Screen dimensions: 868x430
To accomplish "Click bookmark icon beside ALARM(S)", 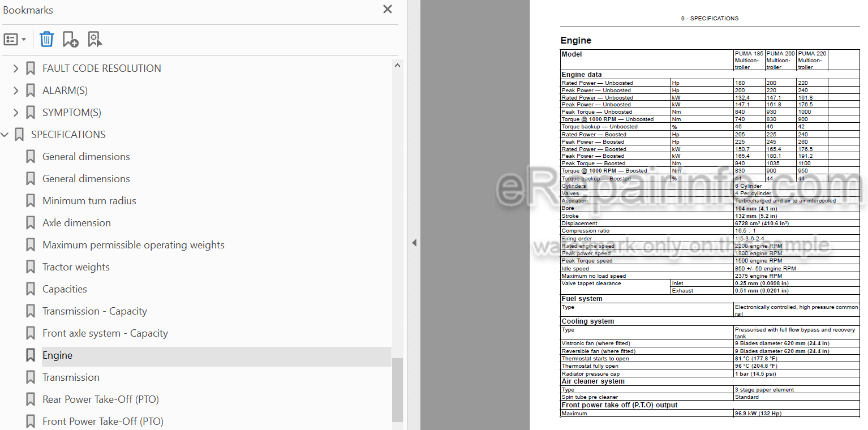I will point(31,91).
